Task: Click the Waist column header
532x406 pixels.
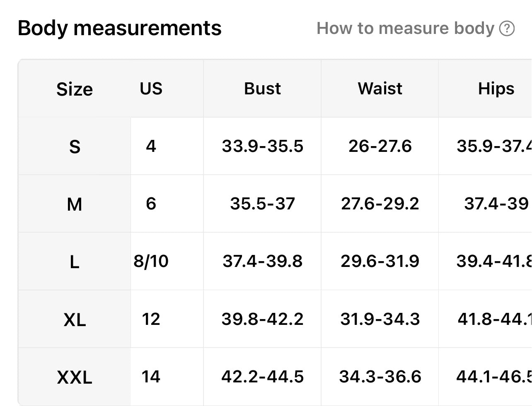Action: [x=380, y=89]
